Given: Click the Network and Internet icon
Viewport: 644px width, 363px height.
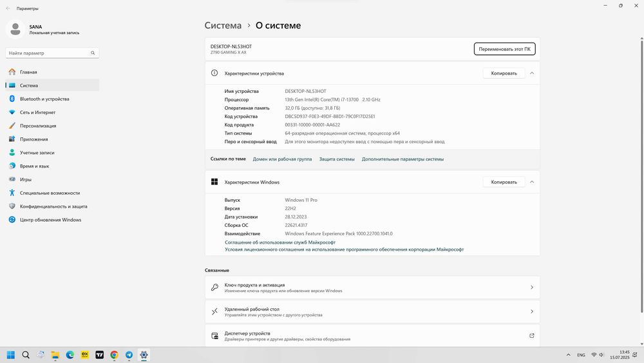Looking at the screenshot, I should tap(12, 112).
